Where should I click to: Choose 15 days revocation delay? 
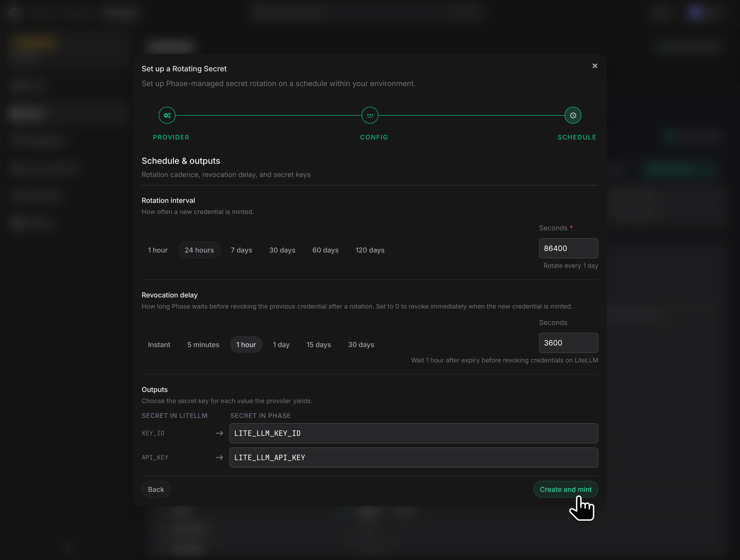click(x=319, y=345)
